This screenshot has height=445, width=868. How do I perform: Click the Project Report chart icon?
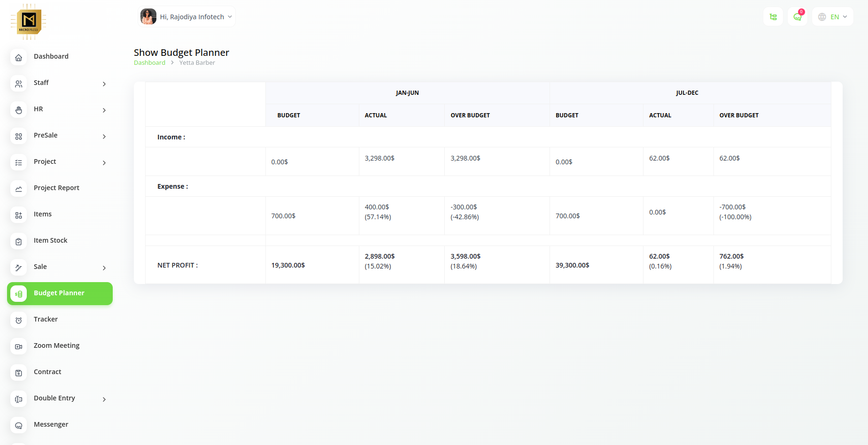point(18,189)
